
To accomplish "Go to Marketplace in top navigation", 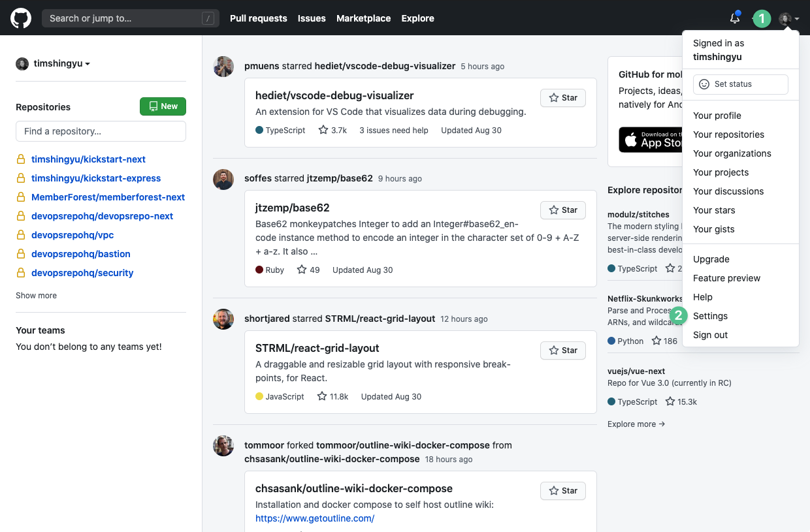I will click(364, 18).
